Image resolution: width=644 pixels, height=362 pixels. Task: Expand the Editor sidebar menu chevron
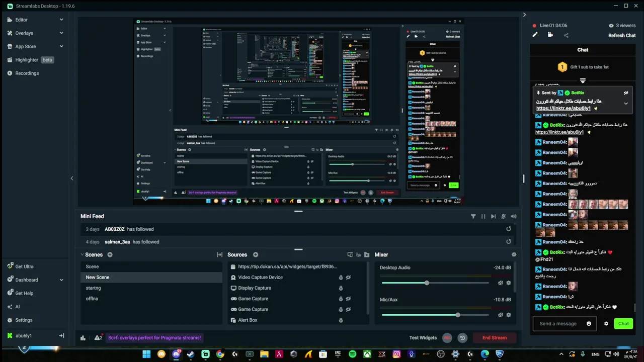(61, 20)
